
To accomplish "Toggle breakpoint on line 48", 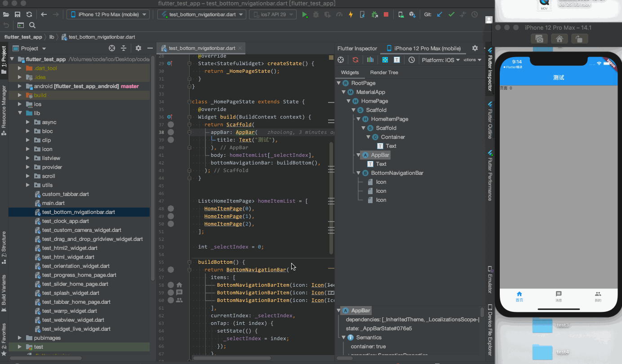I will click(x=171, y=209).
